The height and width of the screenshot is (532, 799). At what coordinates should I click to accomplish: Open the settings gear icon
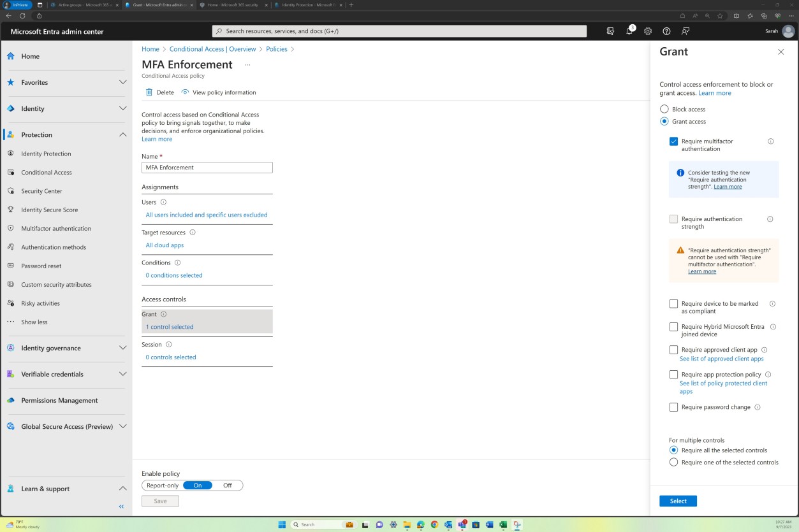click(647, 31)
